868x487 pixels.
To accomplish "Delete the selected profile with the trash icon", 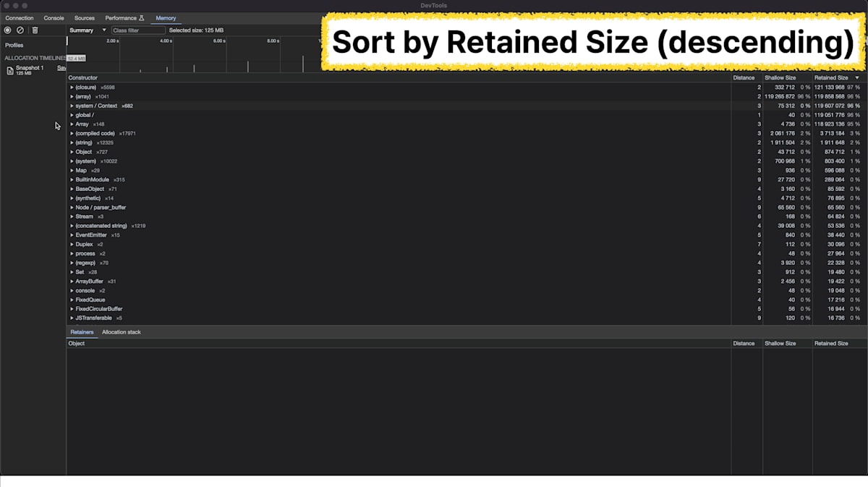I will tap(34, 30).
